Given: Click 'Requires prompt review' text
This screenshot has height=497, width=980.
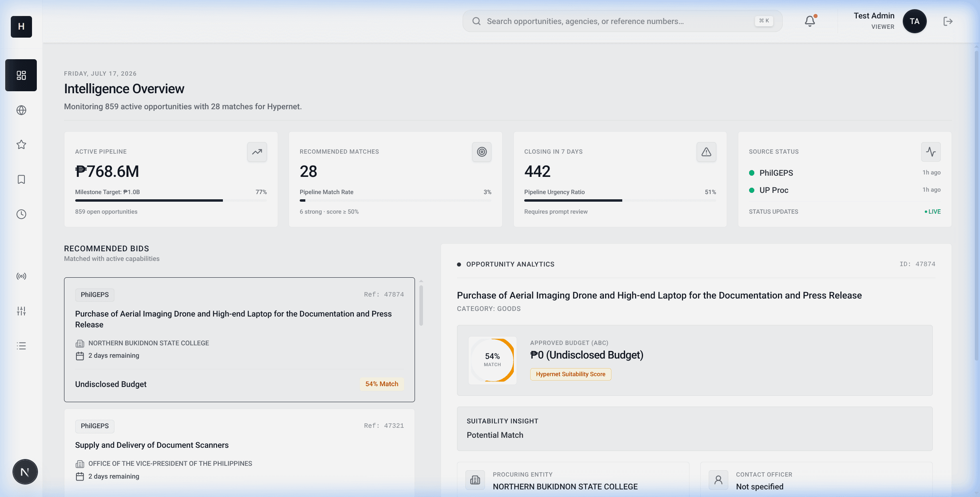Looking at the screenshot, I should 556,212.
